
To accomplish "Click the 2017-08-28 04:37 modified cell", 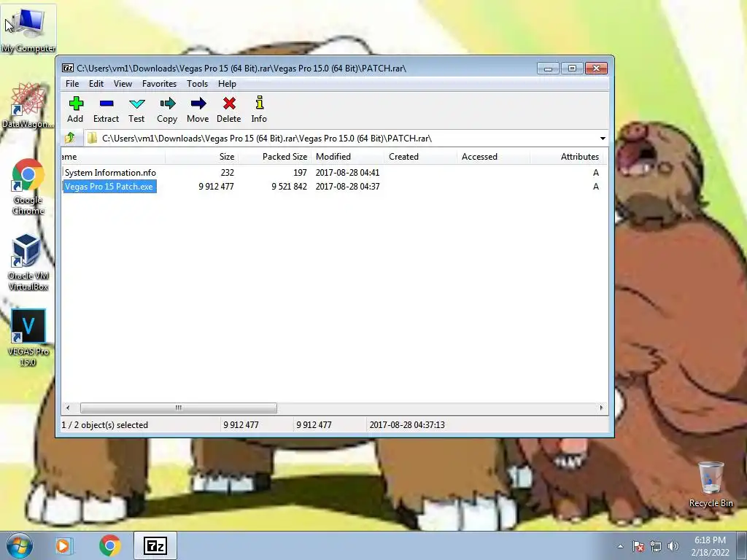I will (347, 187).
